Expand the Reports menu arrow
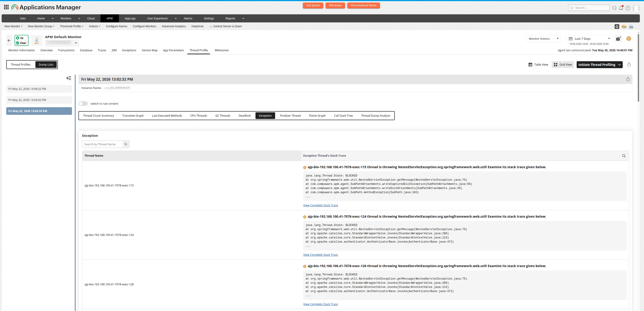This screenshot has width=644, height=311. click(x=243, y=18)
